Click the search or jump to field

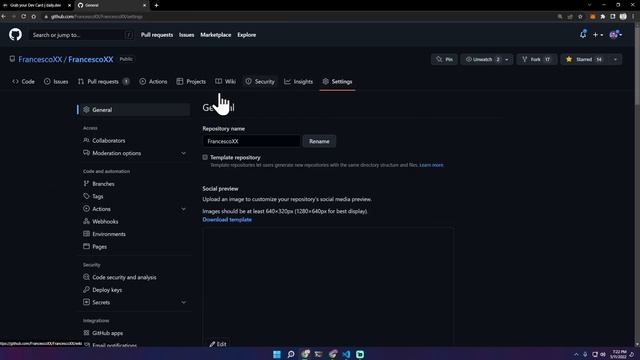click(83, 35)
